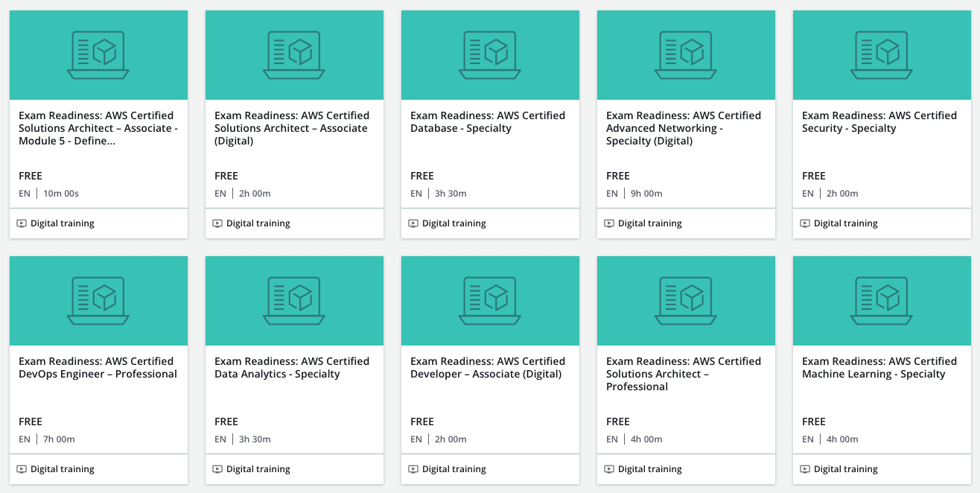Image resolution: width=980 pixels, height=493 pixels.
Task: Select Advanced Networking - Specialty (Digital) title
Action: (684, 128)
